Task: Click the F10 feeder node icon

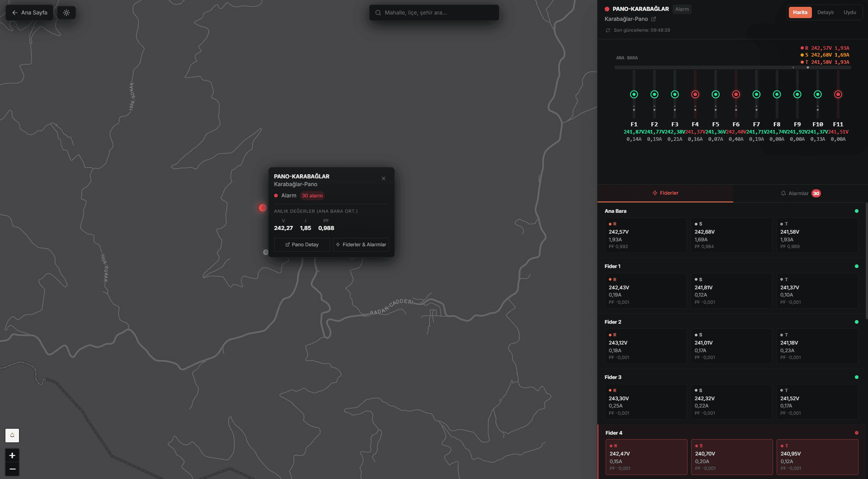Action: 817,94
